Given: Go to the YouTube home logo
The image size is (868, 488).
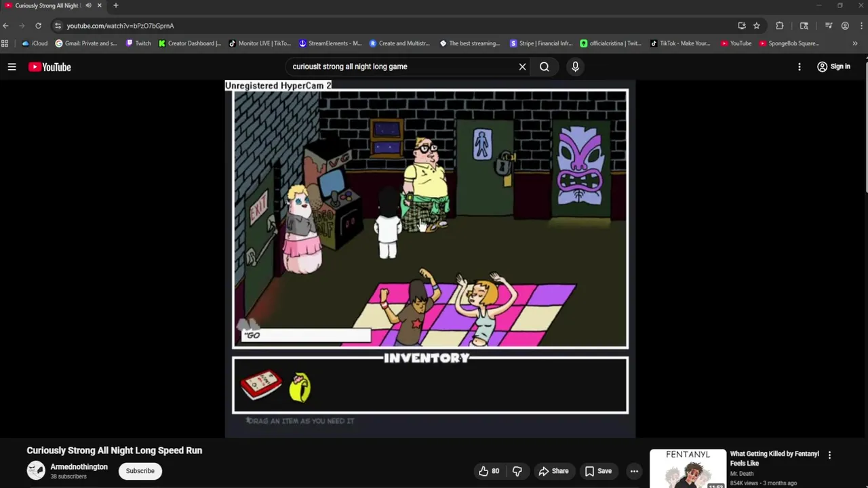Looking at the screenshot, I should coord(50,66).
